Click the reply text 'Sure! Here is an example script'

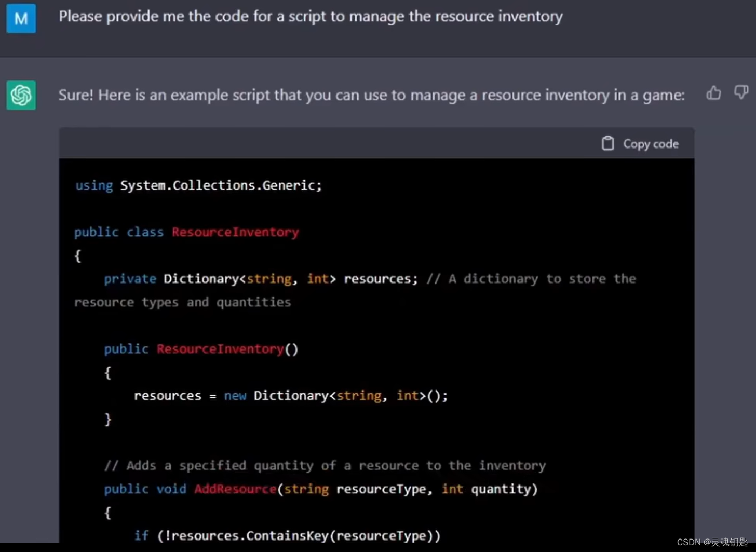coord(371,95)
